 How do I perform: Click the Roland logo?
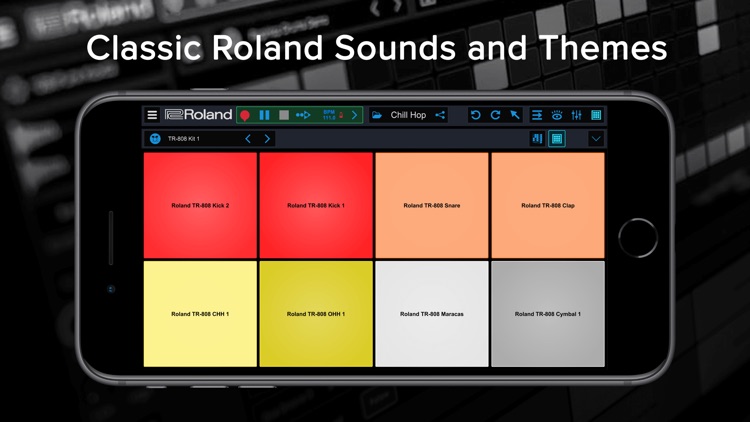pyautogui.click(x=199, y=115)
